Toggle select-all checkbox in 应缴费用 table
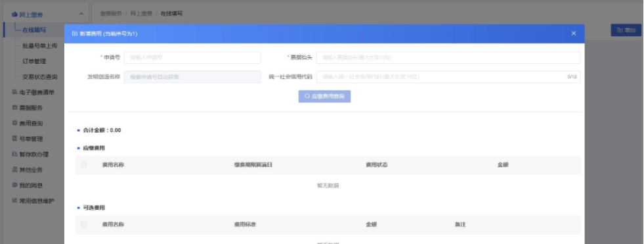 pos(84,164)
